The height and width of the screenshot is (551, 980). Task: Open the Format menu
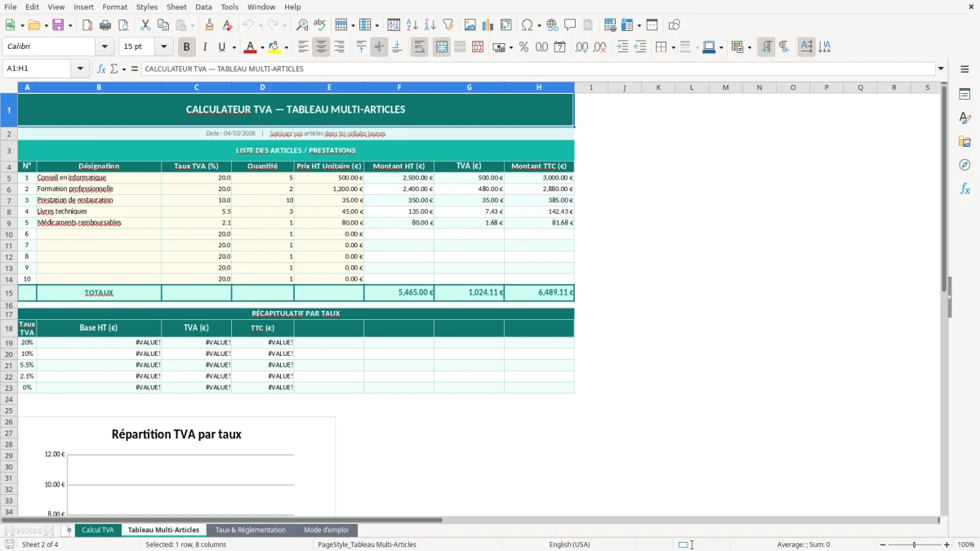click(x=114, y=7)
